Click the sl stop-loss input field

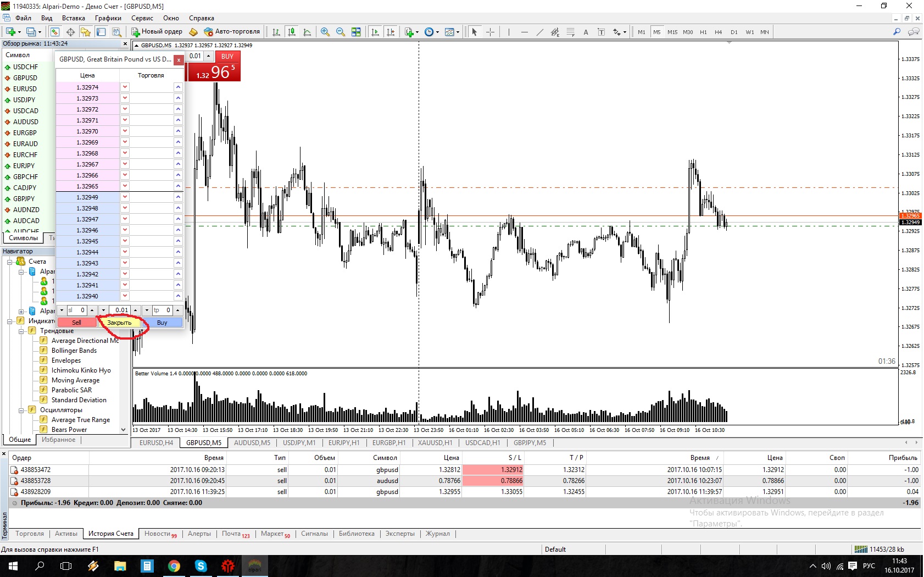tap(76, 310)
